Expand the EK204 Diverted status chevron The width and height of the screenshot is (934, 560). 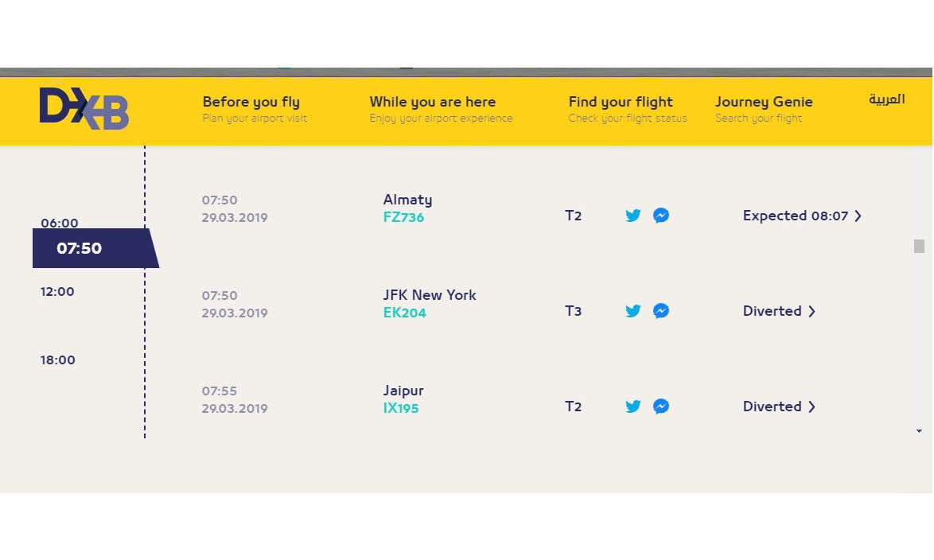pos(811,311)
